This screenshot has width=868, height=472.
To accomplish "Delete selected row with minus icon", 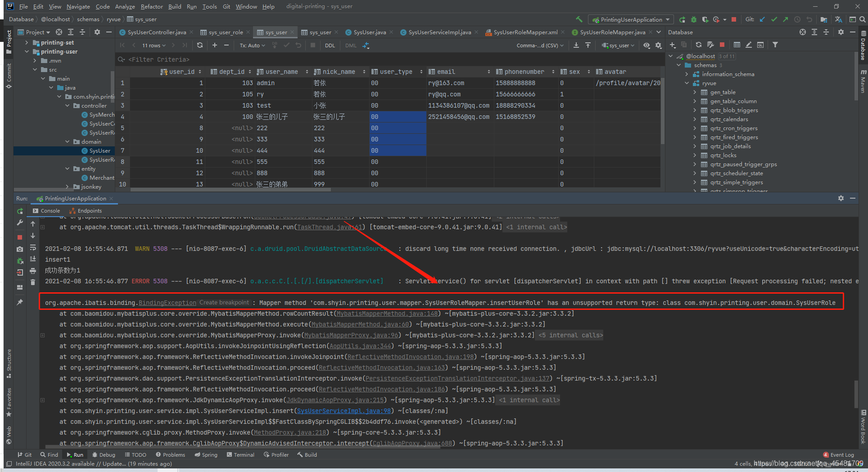I will [x=226, y=45].
